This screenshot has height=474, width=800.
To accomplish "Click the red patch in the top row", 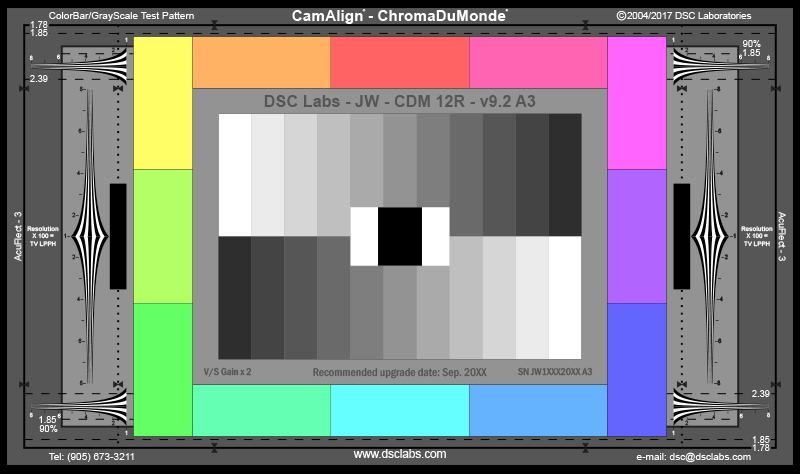I will click(400, 62).
